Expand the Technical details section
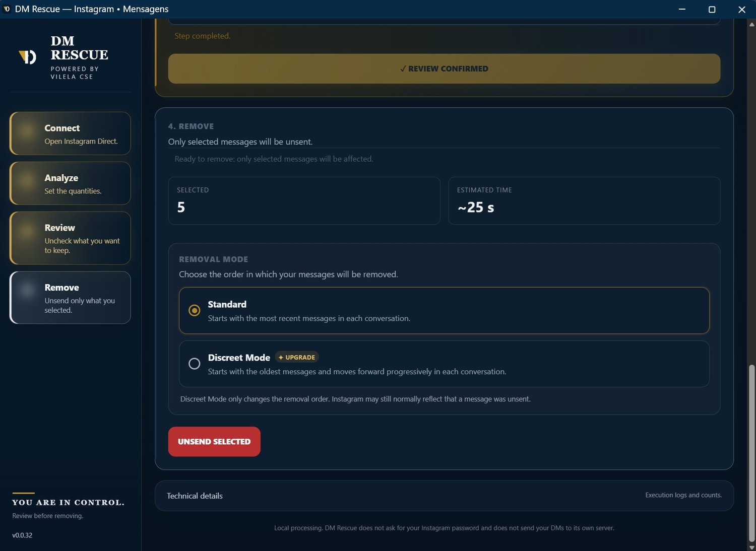Viewport: 756px width, 551px height. pos(444,496)
